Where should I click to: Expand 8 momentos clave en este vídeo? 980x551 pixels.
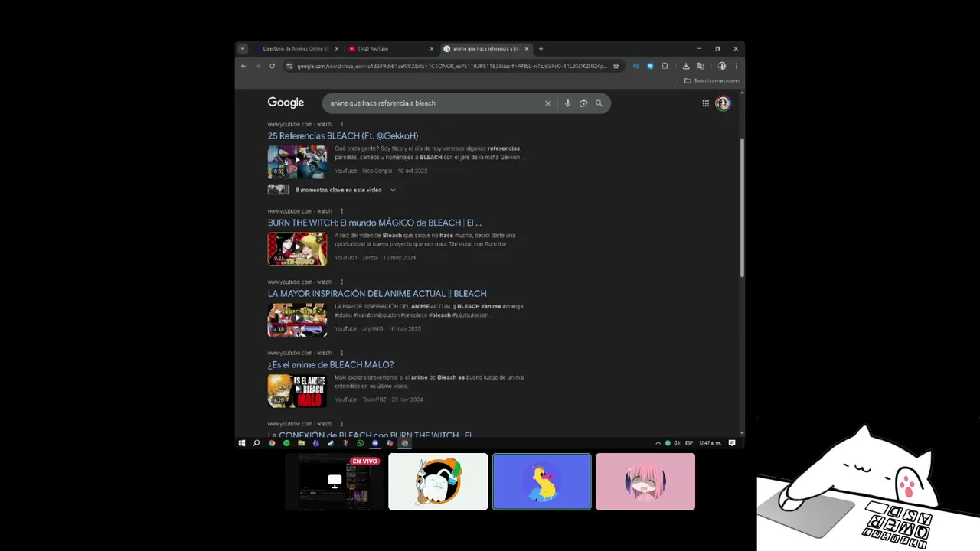point(332,190)
